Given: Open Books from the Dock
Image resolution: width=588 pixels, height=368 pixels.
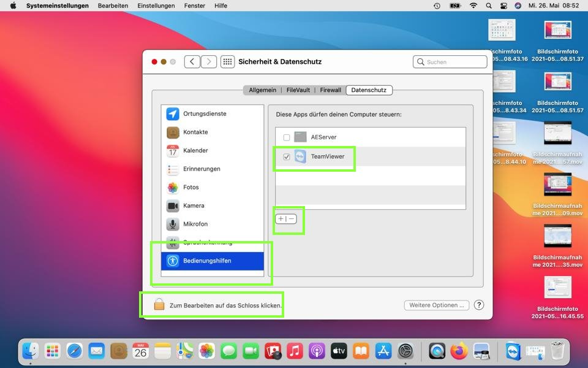Looking at the screenshot, I should point(361,351).
